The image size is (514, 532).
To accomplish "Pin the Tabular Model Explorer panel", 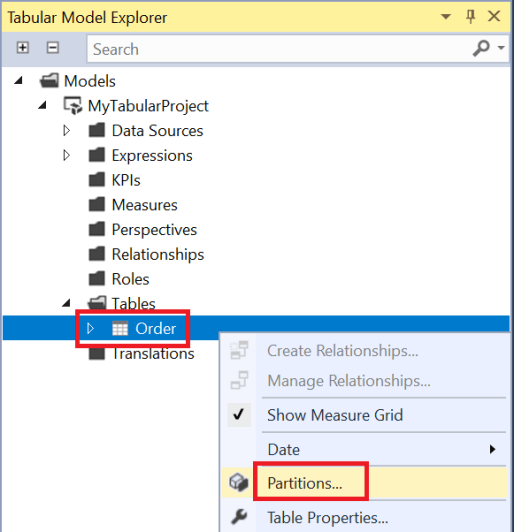I will 470,16.
